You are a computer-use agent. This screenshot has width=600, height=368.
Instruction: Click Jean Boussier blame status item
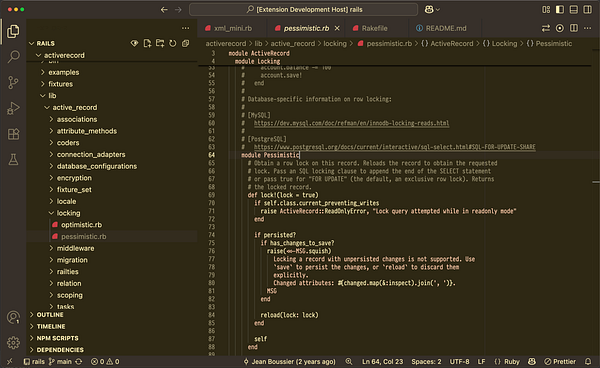tap(289, 361)
